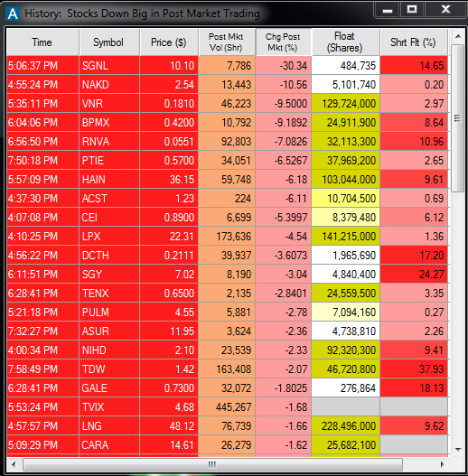
Task: Click float value 228,496,000
Action: (346, 426)
